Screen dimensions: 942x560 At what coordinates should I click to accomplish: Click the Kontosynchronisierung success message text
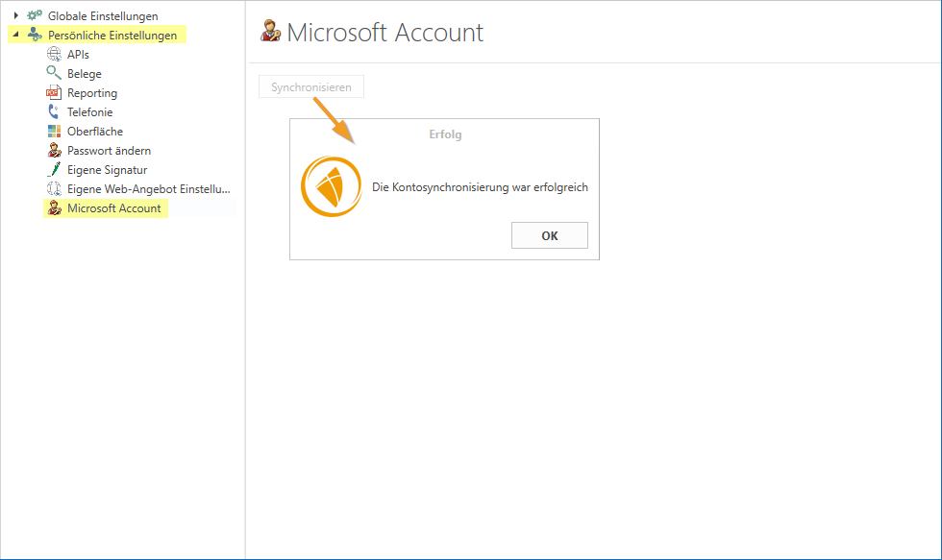tap(480, 187)
